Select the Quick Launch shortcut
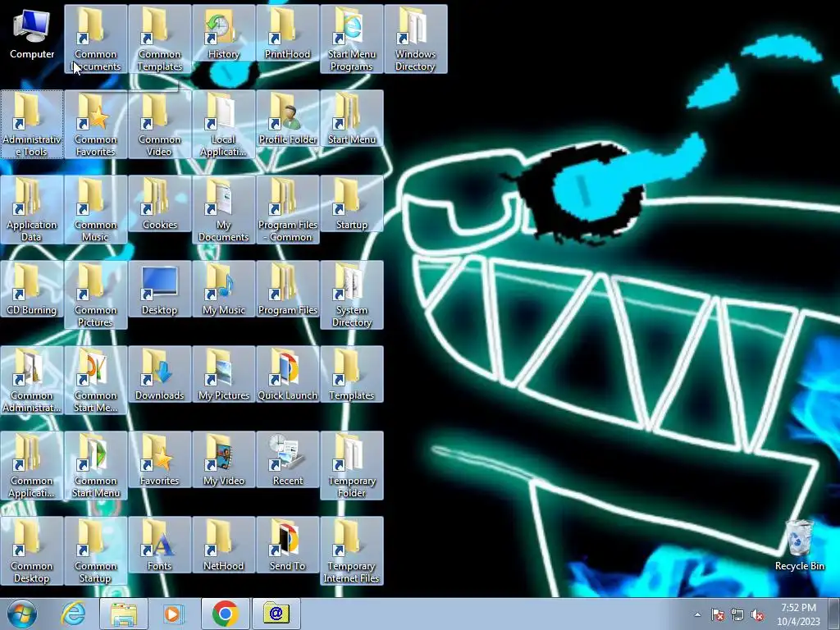This screenshot has height=630, width=840. pyautogui.click(x=288, y=374)
